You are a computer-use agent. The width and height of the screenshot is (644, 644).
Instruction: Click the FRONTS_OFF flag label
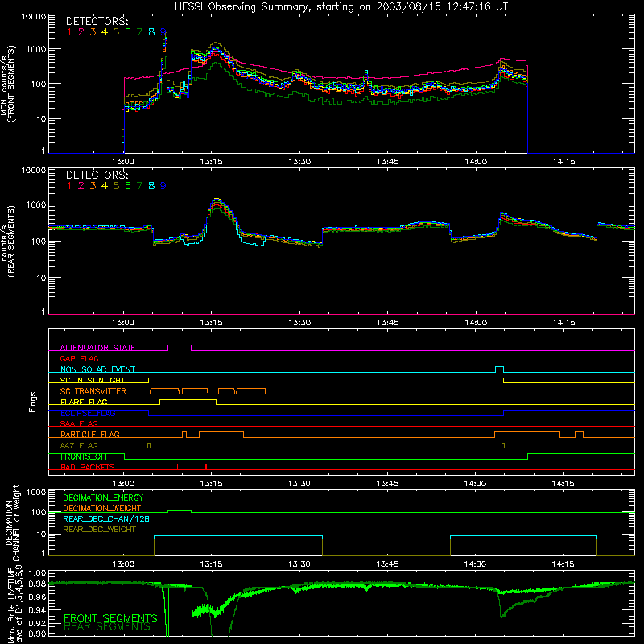coord(85,456)
